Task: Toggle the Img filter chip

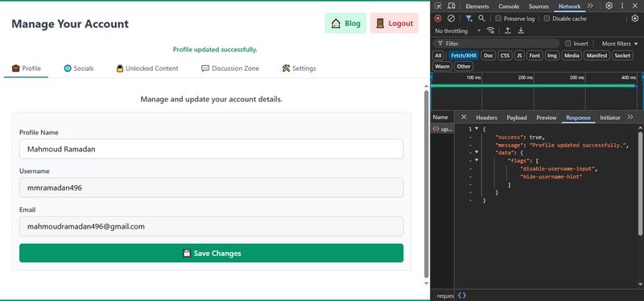Action: tap(552, 56)
